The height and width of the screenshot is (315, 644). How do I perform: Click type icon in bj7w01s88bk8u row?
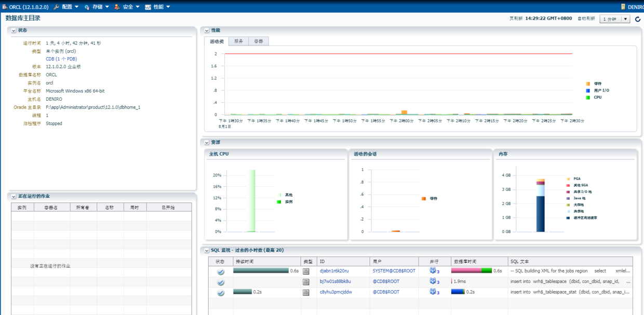pos(306,282)
